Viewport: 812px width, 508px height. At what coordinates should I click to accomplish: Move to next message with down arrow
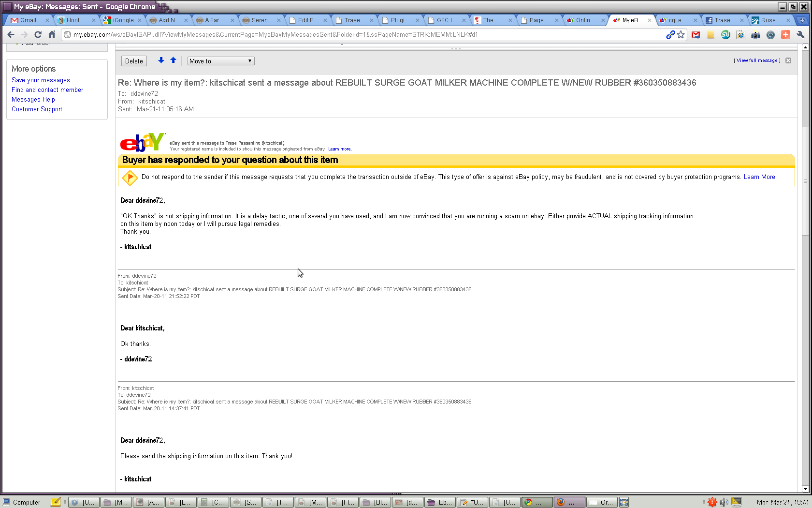click(161, 60)
